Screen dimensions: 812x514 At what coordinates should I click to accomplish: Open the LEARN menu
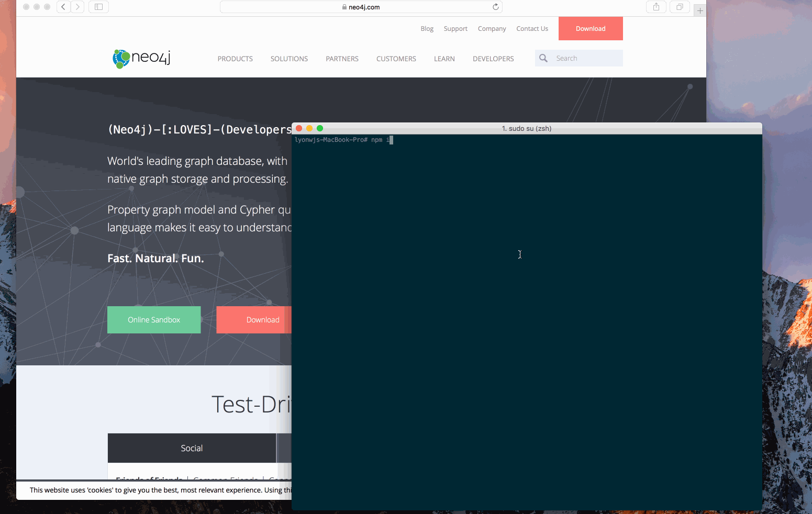(444, 59)
